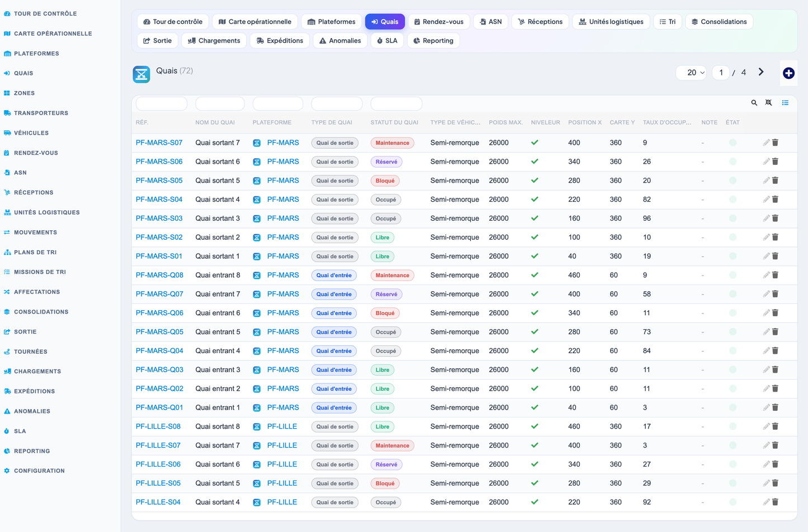Switch to the Tri tab
Screen dimensions: 808x532
click(668, 22)
